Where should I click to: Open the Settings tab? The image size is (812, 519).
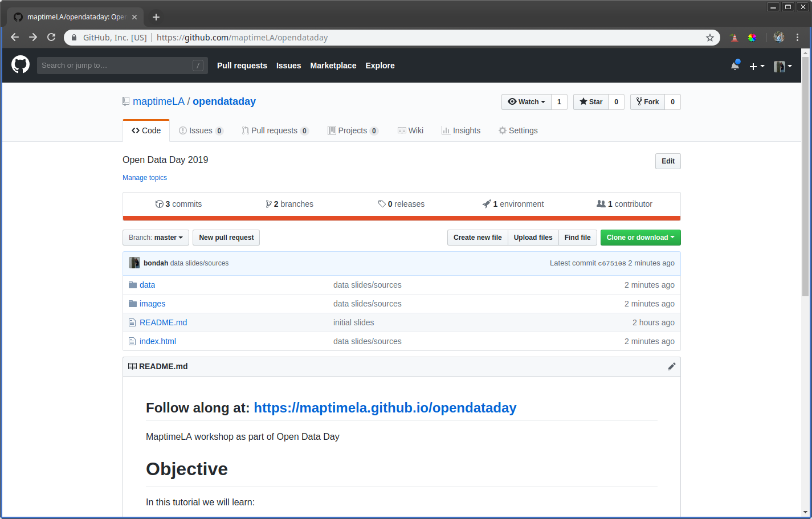(x=518, y=130)
